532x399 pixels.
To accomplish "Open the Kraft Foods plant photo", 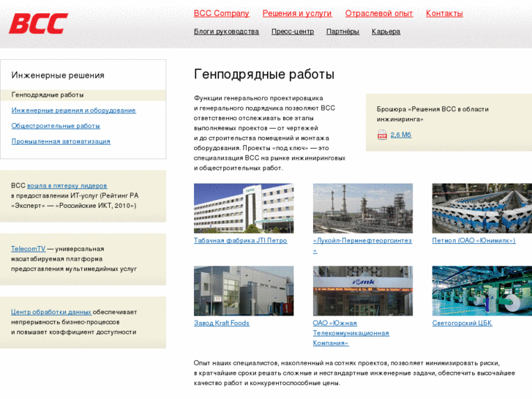I will (x=244, y=291).
